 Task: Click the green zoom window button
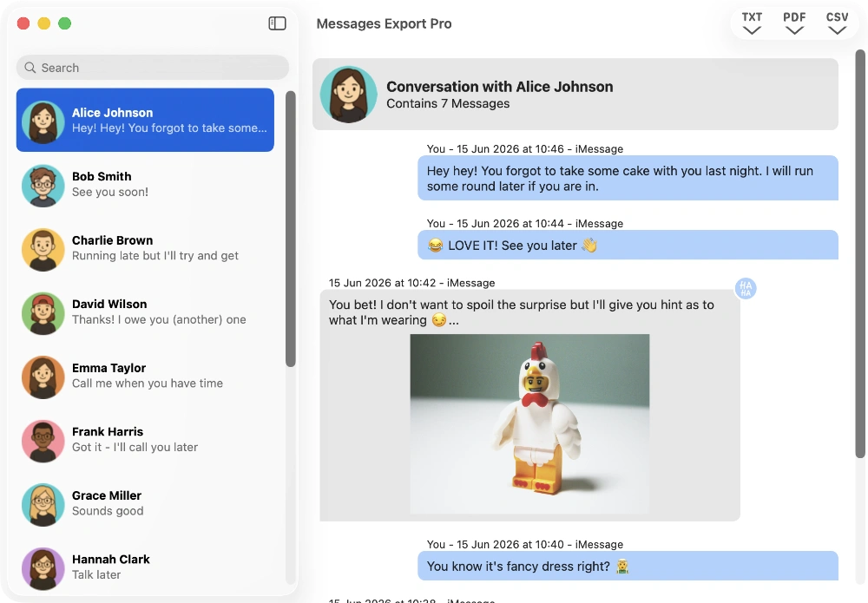(x=65, y=23)
